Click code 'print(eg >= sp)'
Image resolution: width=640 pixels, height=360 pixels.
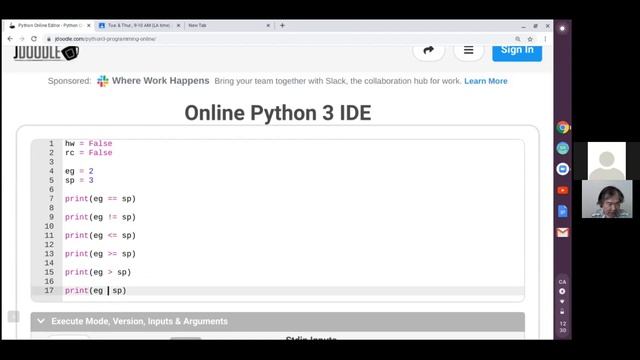[100, 254]
